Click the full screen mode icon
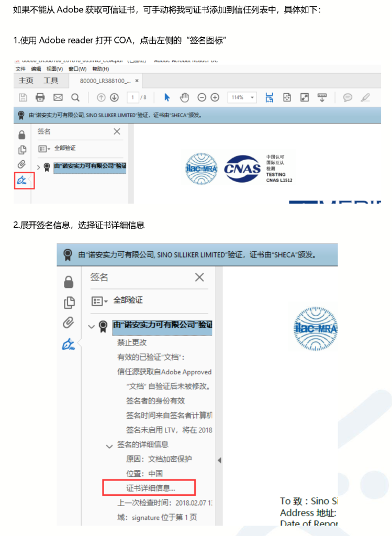This screenshot has height=536, width=392. (305, 97)
